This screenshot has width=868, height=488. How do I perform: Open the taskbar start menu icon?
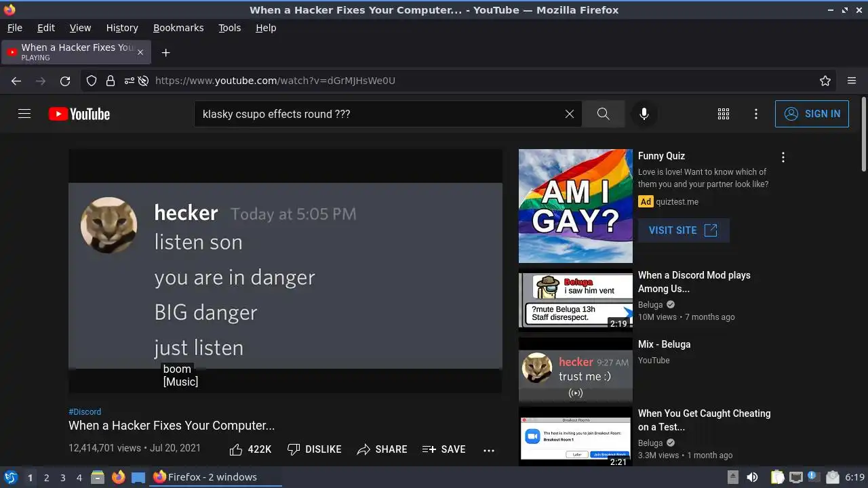pyautogui.click(x=10, y=477)
